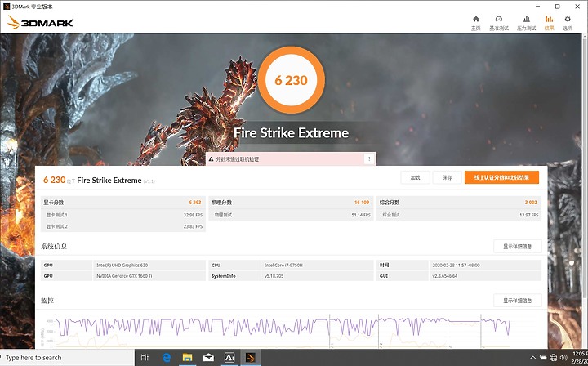The width and height of the screenshot is (588, 366).
Task: Click the NVIDIA GeForce GTX 1660 Ti entry
Action: 124,276
